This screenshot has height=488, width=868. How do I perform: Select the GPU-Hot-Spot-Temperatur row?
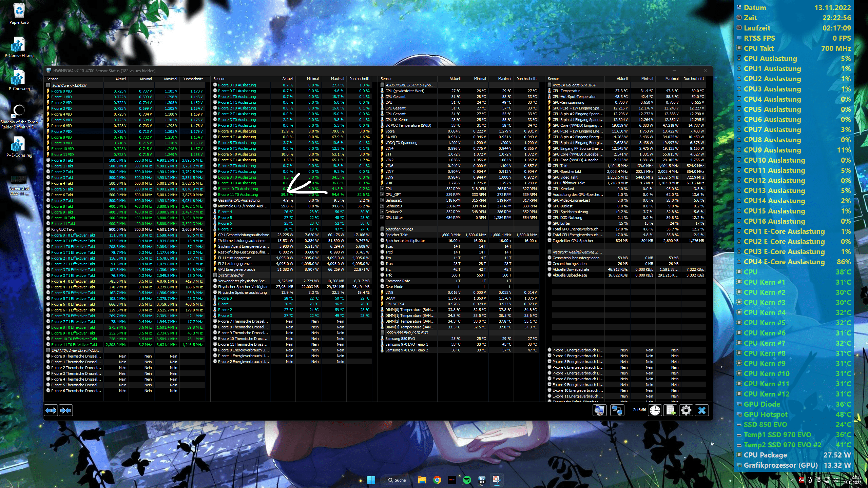click(x=626, y=97)
